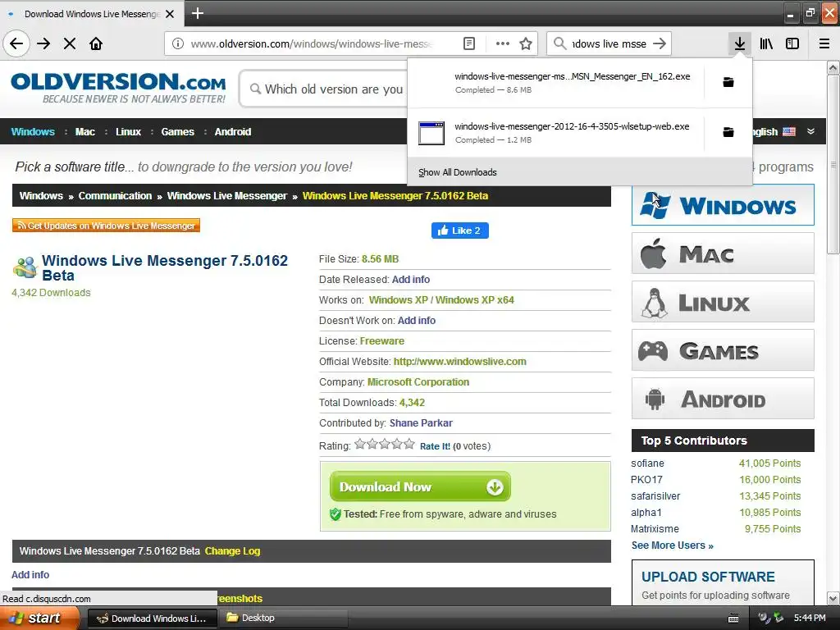The width and height of the screenshot is (840, 630).
Task: Click the Windows platform banner
Action: pyautogui.click(x=723, y=205)
